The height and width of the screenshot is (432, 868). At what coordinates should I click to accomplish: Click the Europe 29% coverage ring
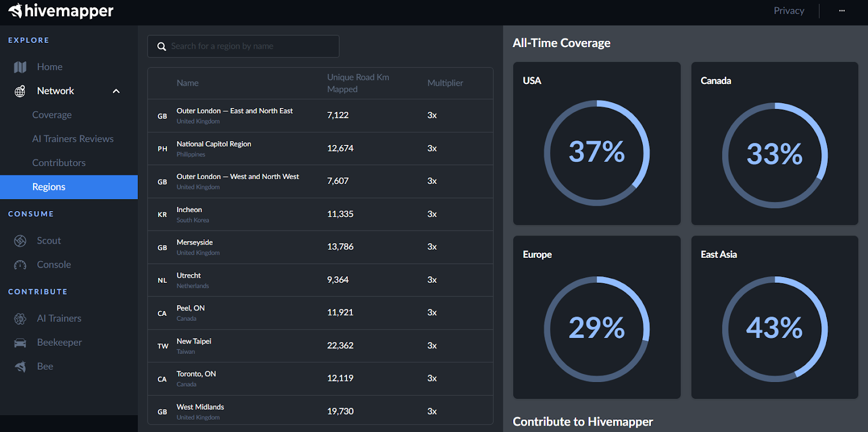click(x=597, y=329)
